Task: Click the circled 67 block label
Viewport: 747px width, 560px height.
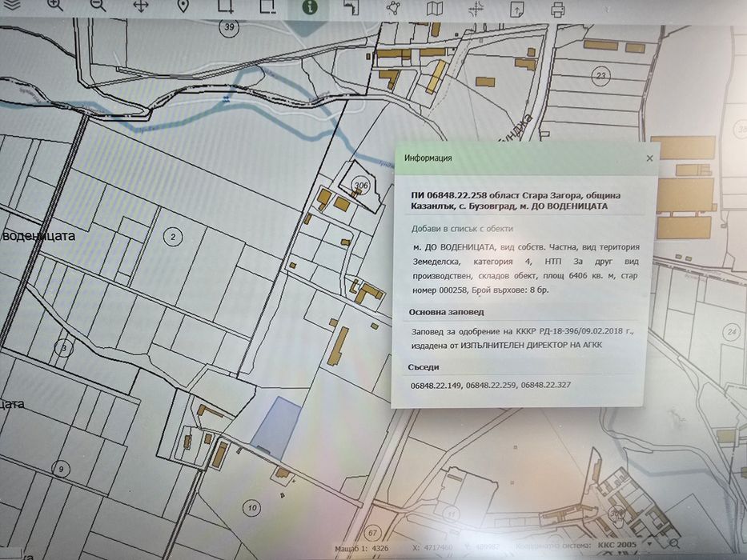Action: [372, 533]
